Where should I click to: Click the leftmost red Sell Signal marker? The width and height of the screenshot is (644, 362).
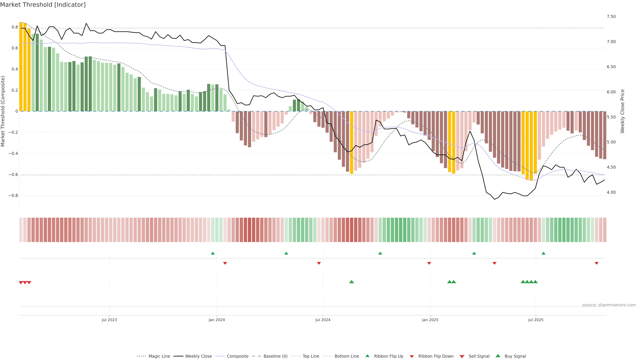pyautogui.click(x=21, y=283)
